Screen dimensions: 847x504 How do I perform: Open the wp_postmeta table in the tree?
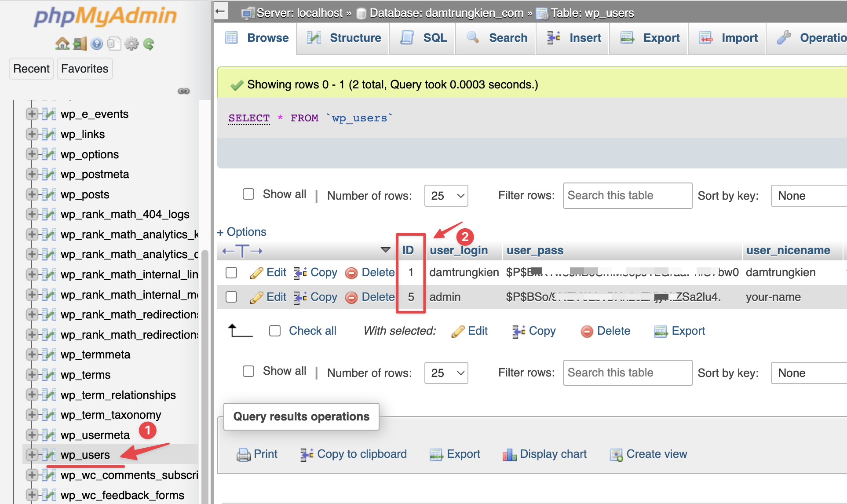click(x=95, y=174)
